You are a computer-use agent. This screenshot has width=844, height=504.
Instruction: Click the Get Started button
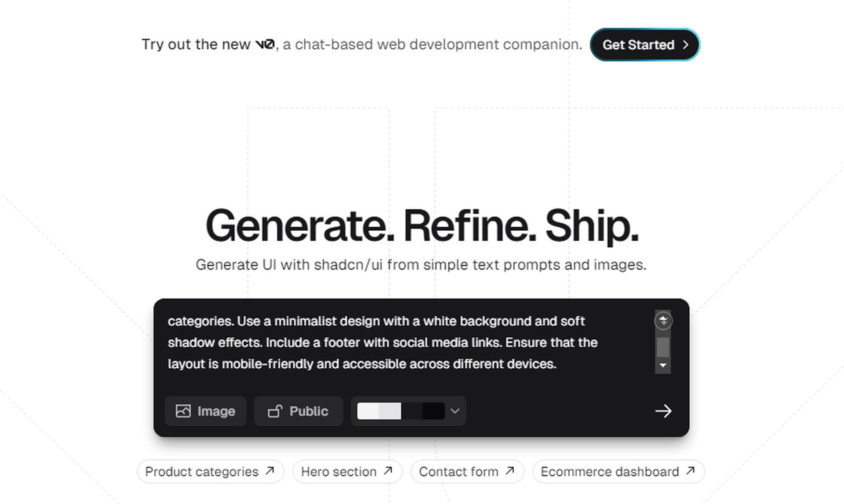pyautogui.click(x=646, y=44)
